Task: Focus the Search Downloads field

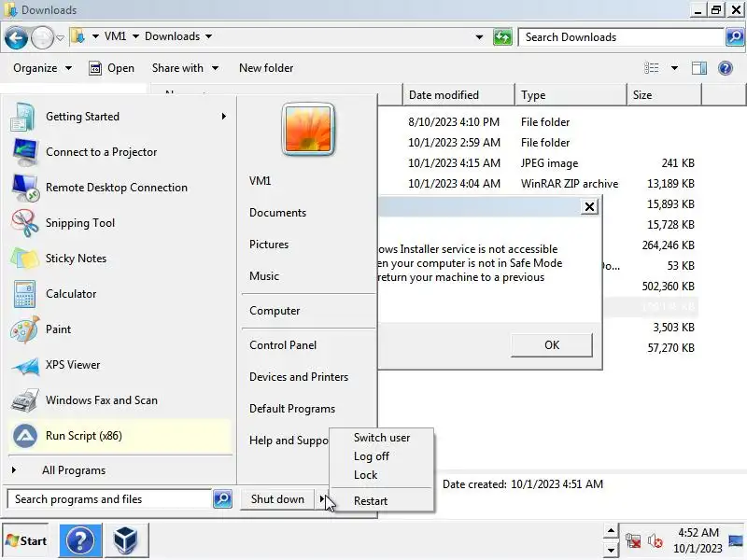Action: coord(621,37)
